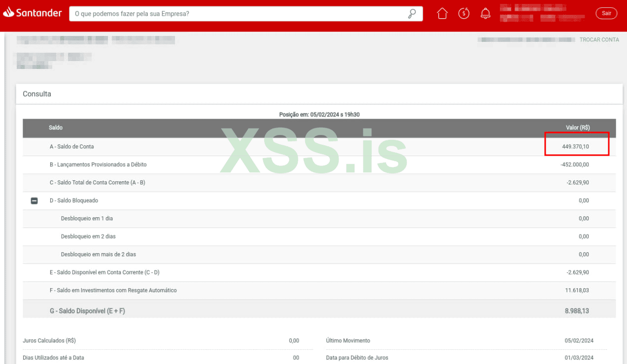627x364 pixels.
Task: Click Data para Débito de Juros label
Action: [357, 358]
